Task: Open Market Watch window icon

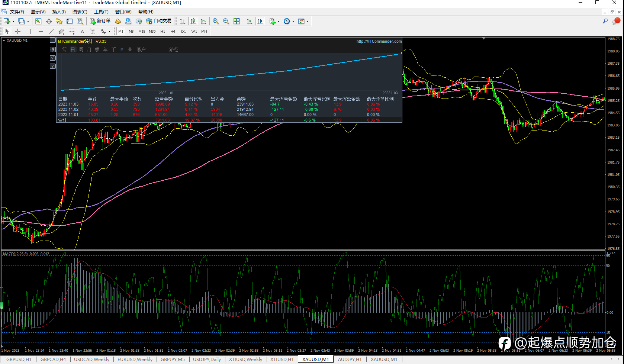Action: pyautogui.click(x=38, y=21)
